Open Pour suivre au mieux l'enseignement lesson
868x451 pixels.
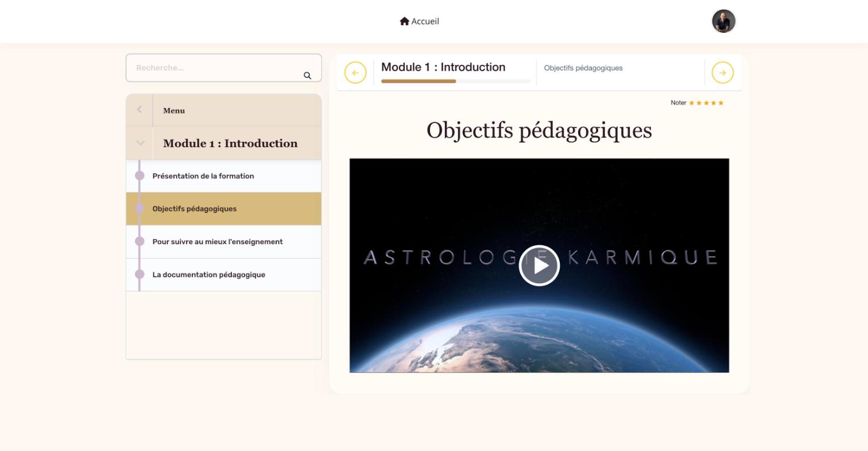224,242
